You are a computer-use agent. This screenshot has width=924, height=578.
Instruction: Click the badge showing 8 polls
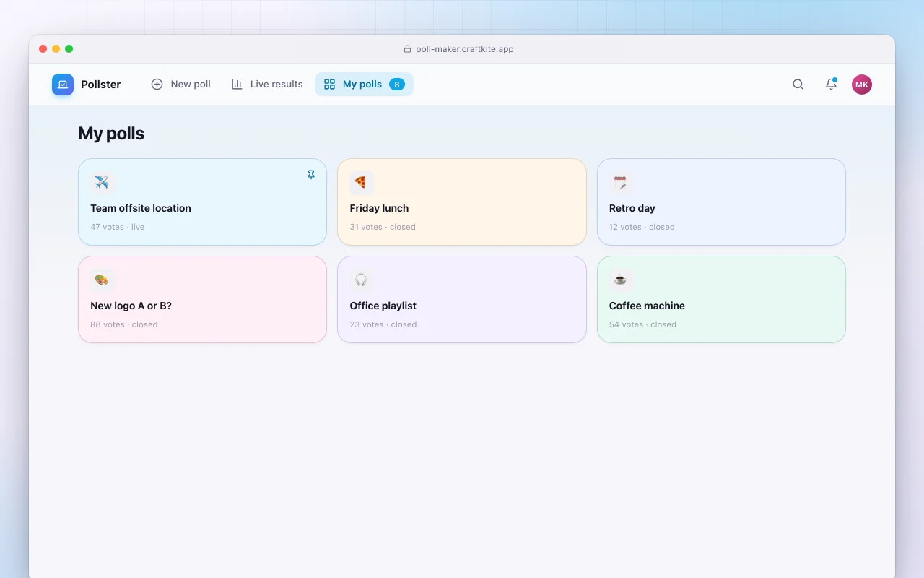tap(397, 85)
